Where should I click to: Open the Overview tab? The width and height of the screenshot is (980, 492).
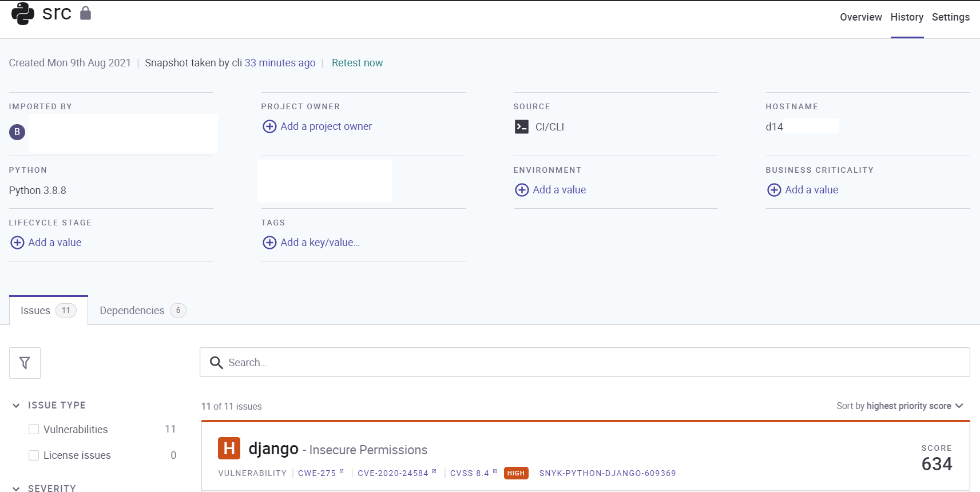[860, 17]
